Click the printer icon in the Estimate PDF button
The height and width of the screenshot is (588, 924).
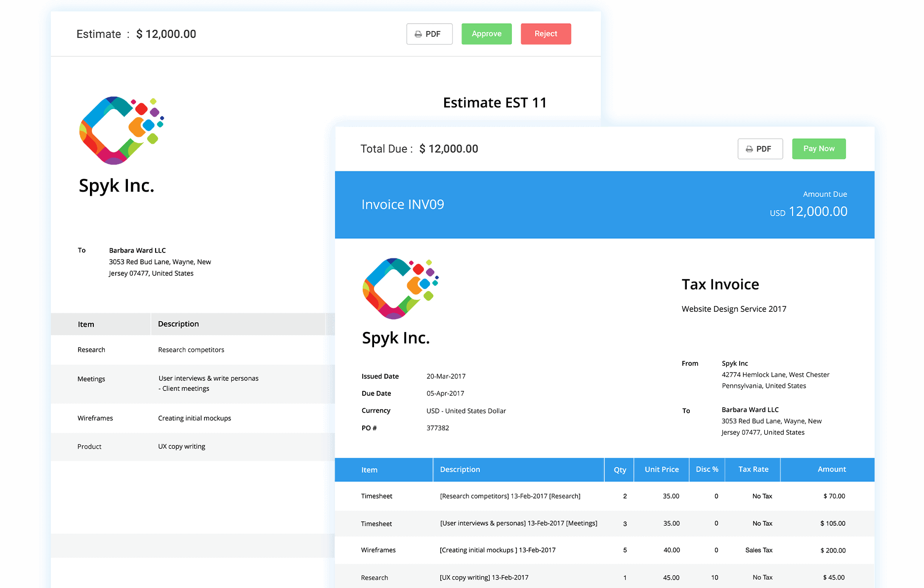click(x=419, y=34)
